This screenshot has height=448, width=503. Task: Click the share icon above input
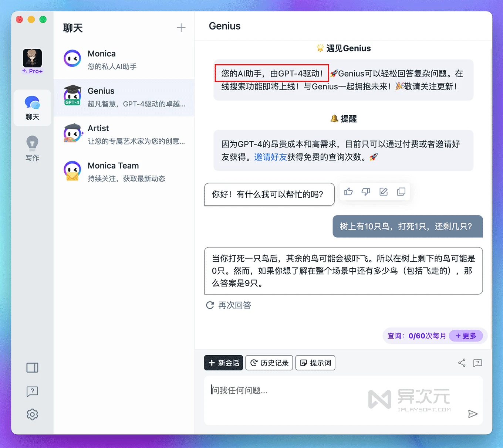(462, 363)
